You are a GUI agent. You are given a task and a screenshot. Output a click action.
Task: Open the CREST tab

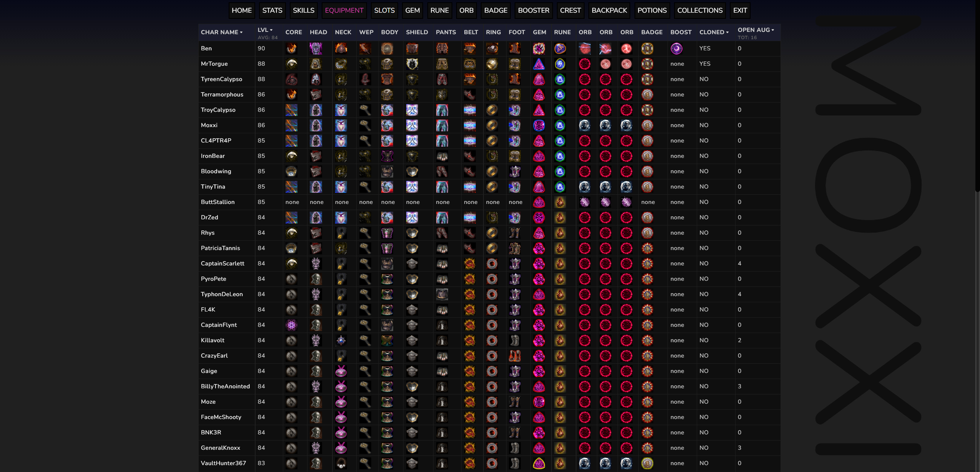coord(570,10)
